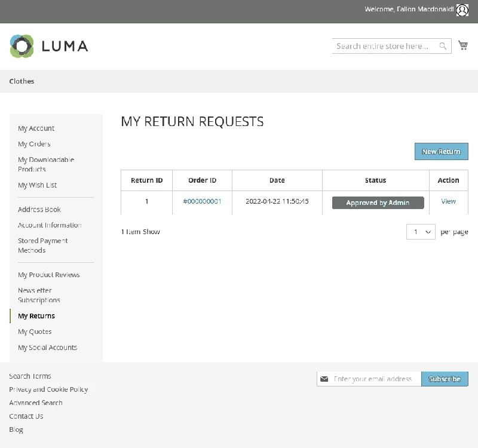Click the My Return Requests heading
478x448 pixels.
(192, 122)
